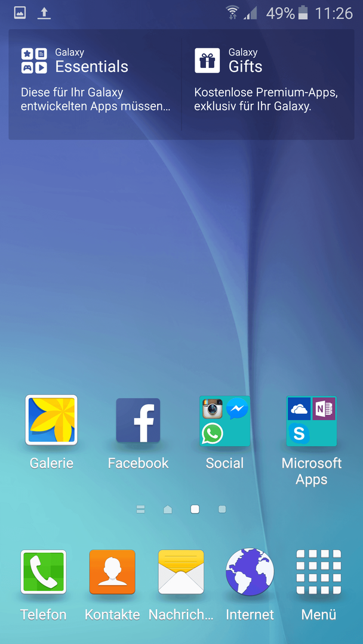The height and width of the screenshot is (644, 363).
Task: Tap the Social folder label
Action: [x=225, y=463]
